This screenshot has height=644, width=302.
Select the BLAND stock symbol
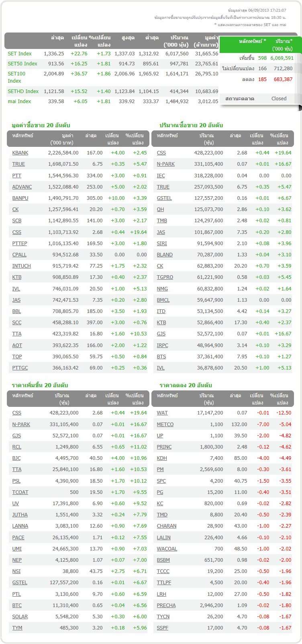(165, 255)
